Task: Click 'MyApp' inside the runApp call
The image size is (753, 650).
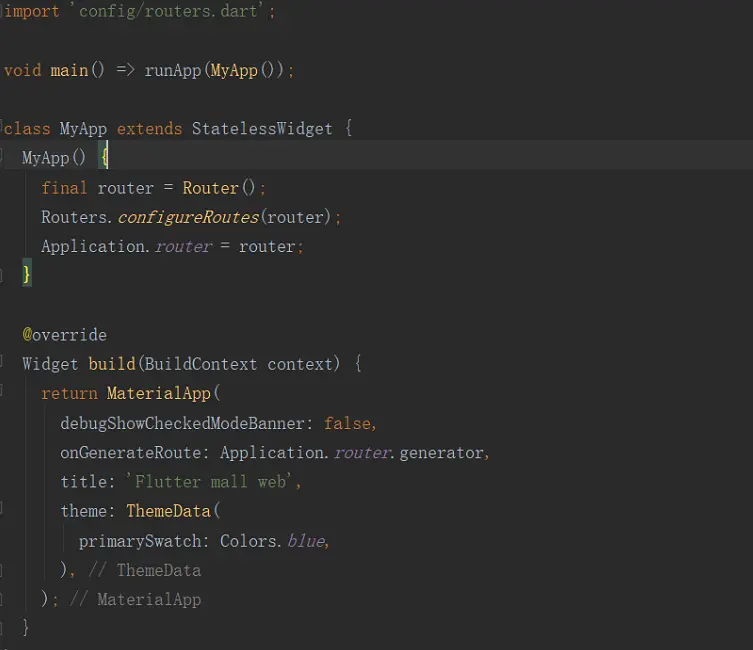Action: 234,71
